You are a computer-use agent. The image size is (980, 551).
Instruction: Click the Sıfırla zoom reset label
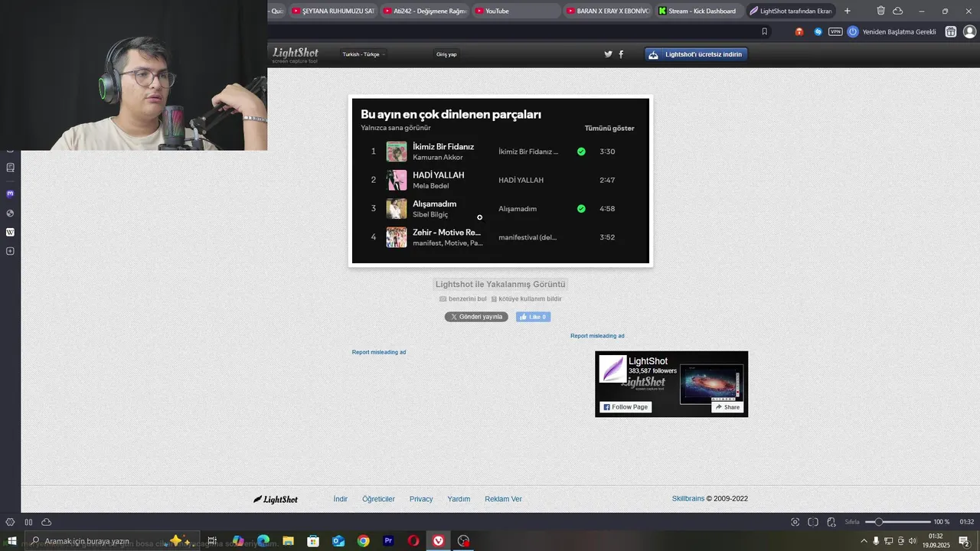(x=852, y=522)
